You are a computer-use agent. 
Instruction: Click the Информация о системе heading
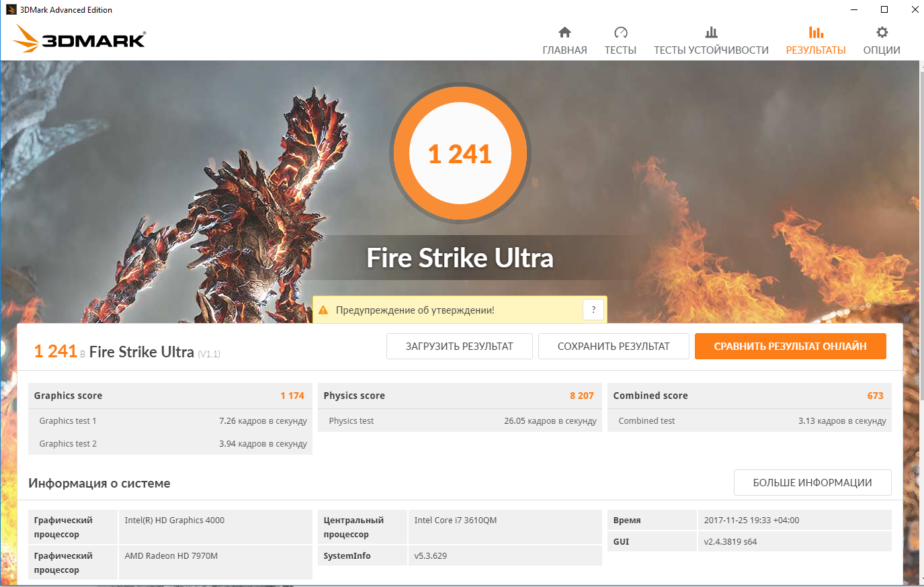pos(99,484)
